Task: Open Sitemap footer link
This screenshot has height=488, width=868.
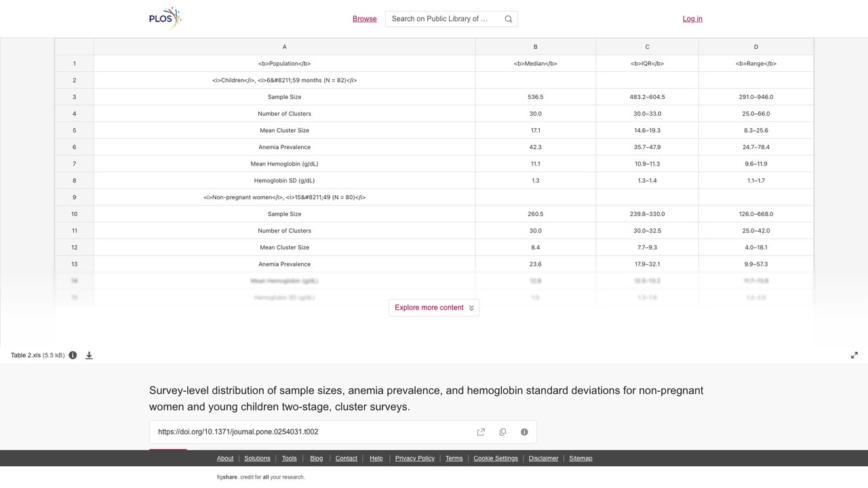Action: [580, 458]
